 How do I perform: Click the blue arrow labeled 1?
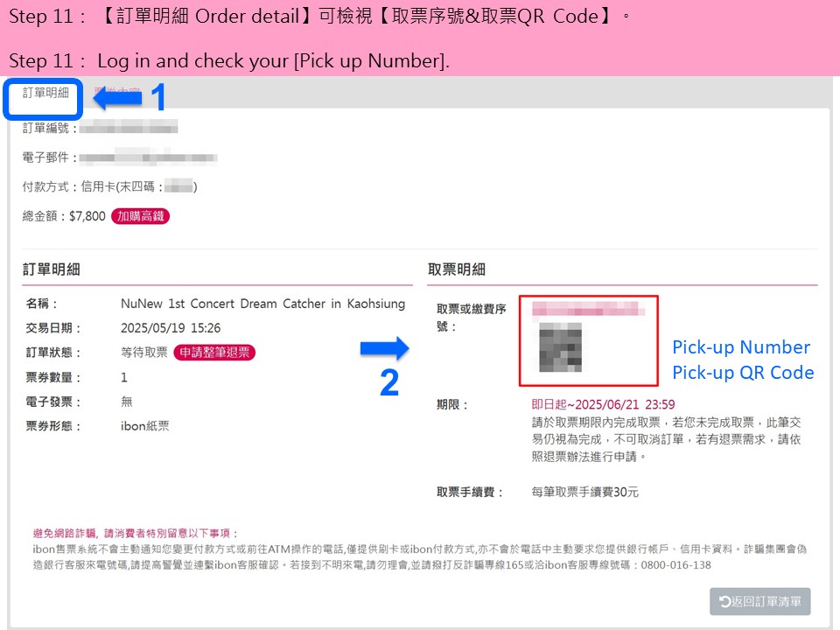tap(117, 97)
